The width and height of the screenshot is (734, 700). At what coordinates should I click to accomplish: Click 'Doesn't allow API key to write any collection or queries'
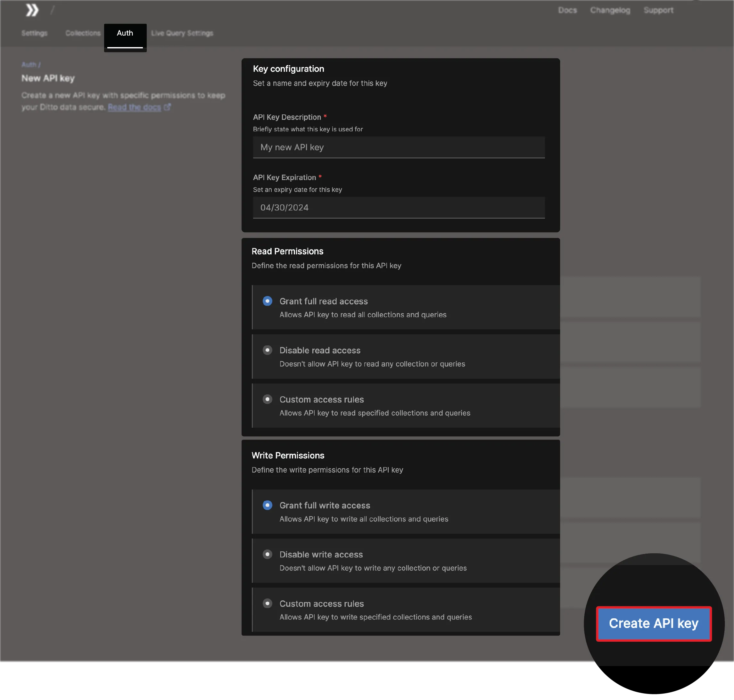(373, 568)
